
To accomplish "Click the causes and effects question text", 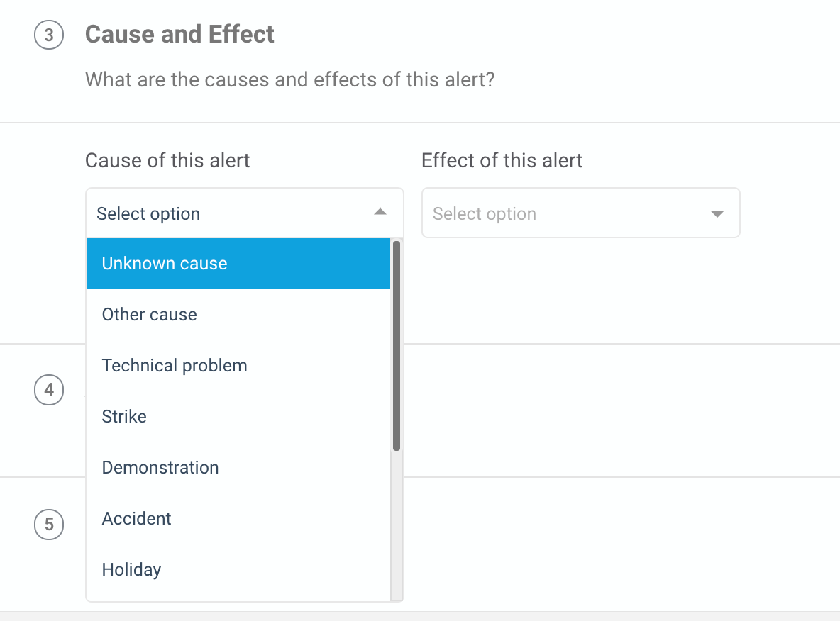I will click(x=290, y=80).
